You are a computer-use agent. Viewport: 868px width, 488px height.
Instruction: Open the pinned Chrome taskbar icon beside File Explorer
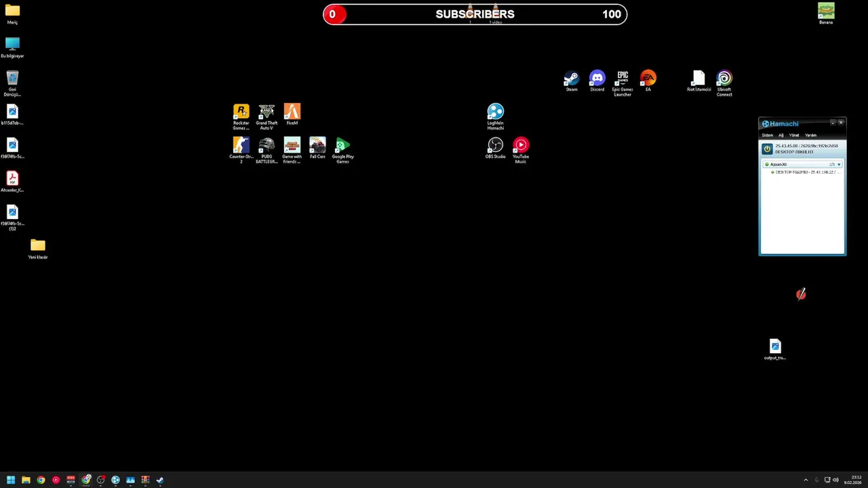tap(41, 480)
